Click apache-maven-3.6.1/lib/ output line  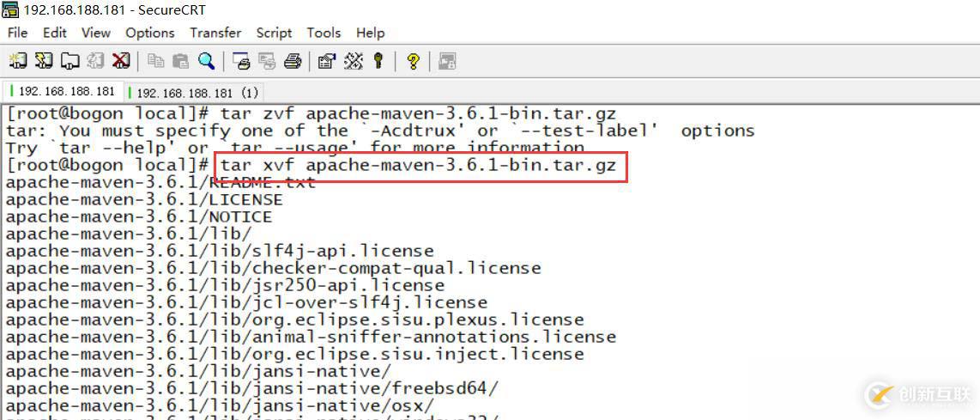[129, 234]
